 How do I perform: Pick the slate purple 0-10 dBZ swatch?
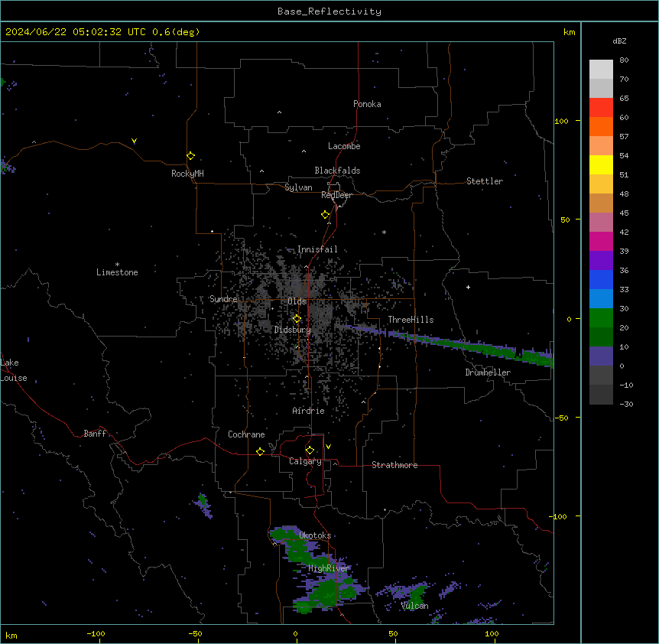pos(601,356)
